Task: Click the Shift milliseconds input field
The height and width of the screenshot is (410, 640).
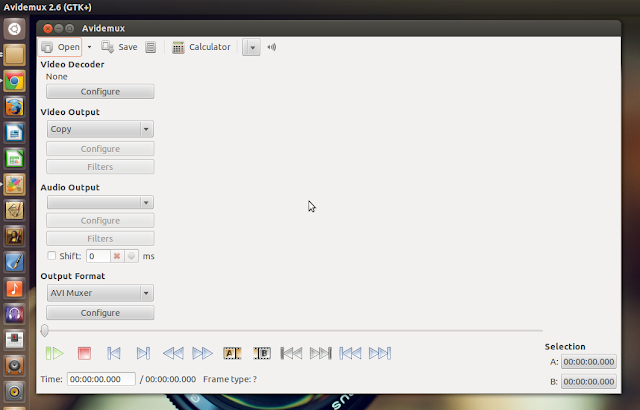Action: [x=98, y=256]
